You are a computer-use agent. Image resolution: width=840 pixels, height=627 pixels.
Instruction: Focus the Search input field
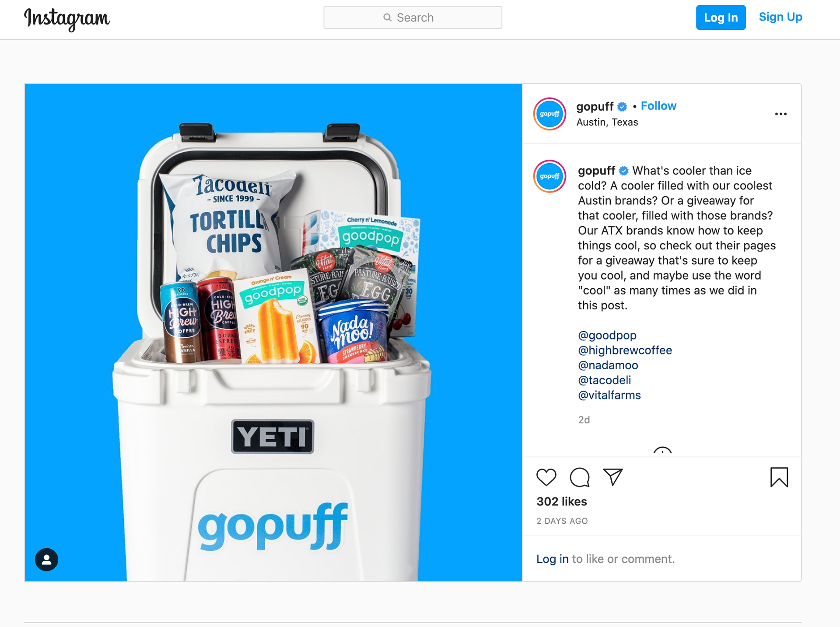(413, 18)
